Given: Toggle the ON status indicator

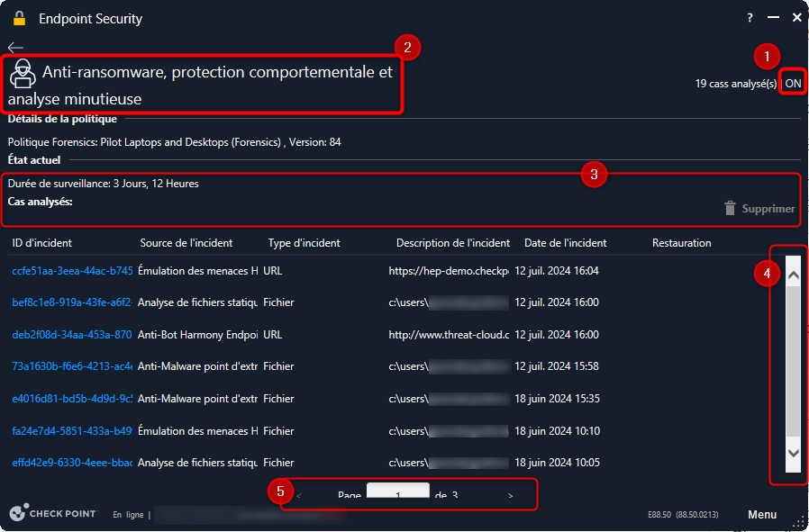Looking at the screenshot, I should [793, 83].
